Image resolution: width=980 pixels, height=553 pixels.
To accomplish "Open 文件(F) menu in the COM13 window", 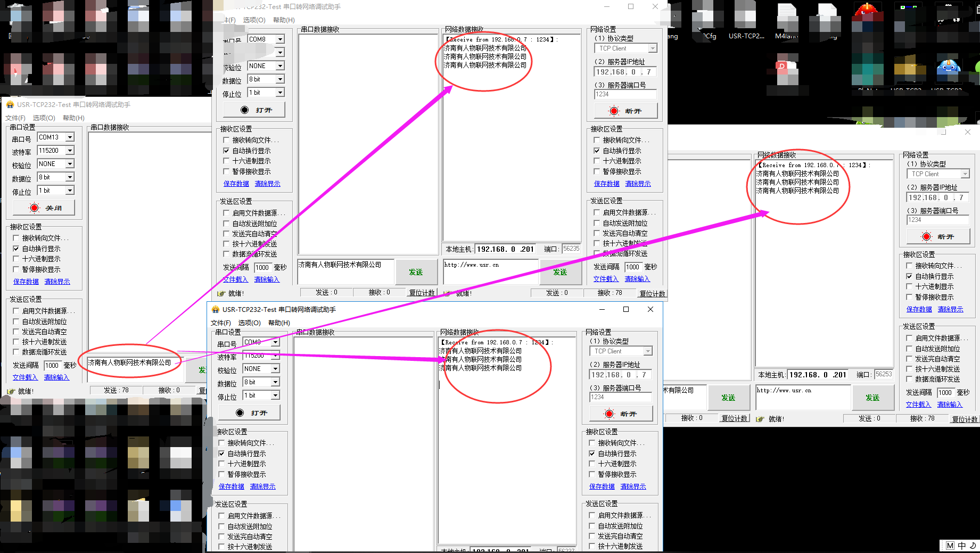I will 15,118.
